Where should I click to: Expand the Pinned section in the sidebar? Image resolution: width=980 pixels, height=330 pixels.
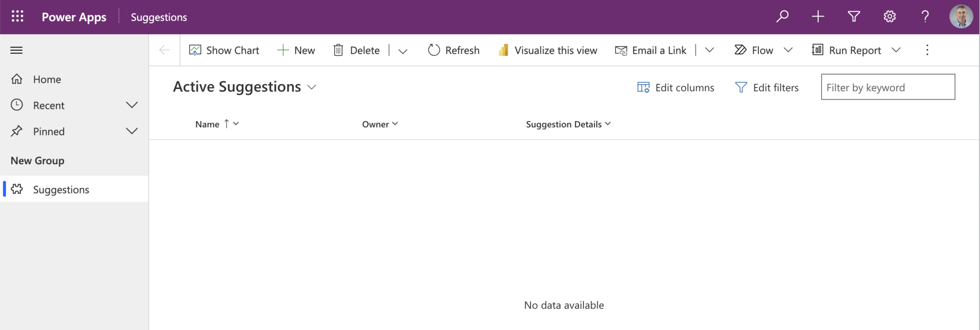pos(131,131)
